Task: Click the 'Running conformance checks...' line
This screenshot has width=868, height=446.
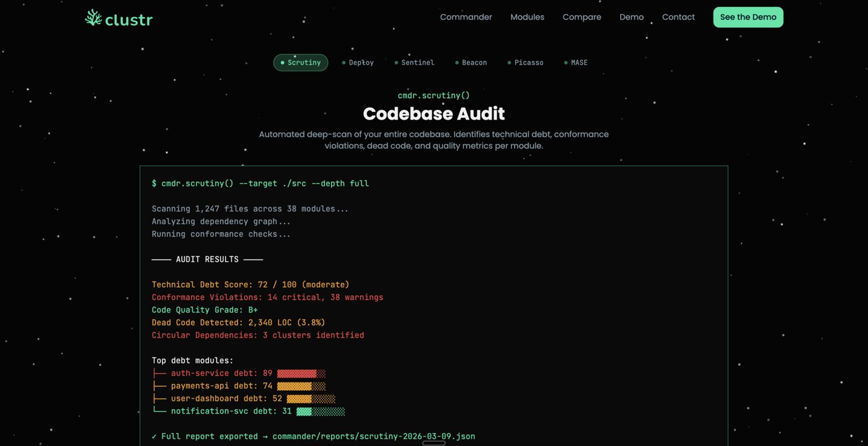Action: (221, 234)
